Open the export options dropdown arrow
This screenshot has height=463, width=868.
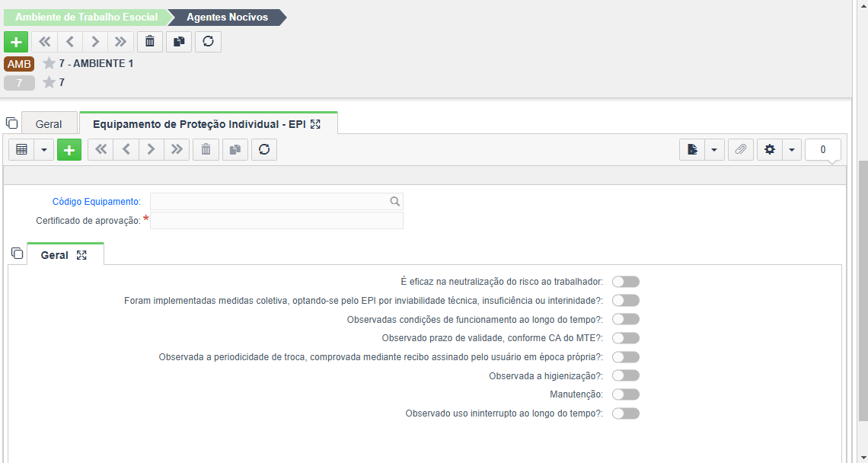tap(715, 149)
